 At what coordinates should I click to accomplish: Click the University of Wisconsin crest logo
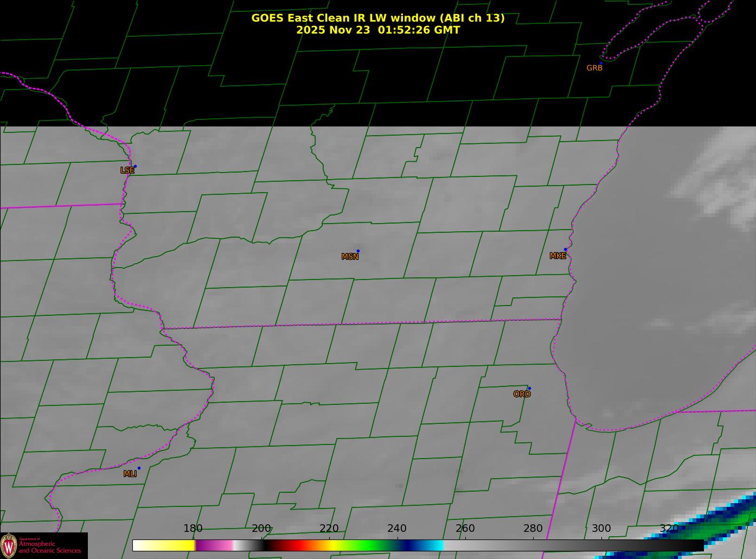point(9,545)
